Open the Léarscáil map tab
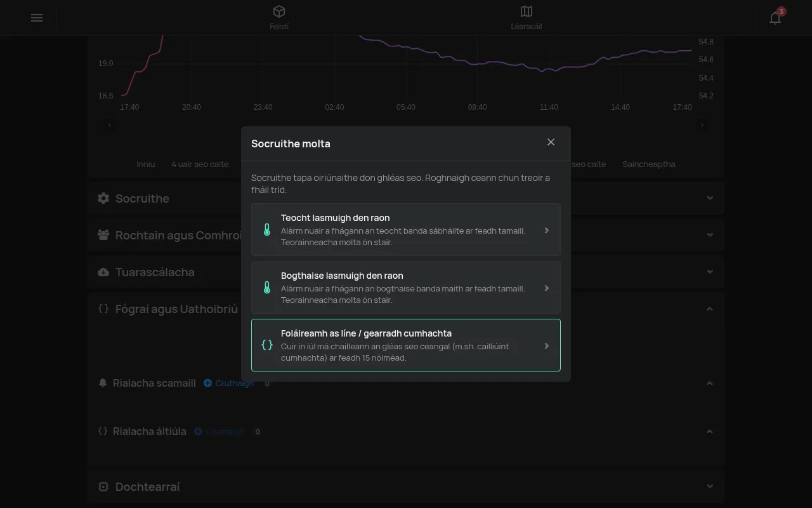Screen dimensions: 812x508 coord(527,18)
